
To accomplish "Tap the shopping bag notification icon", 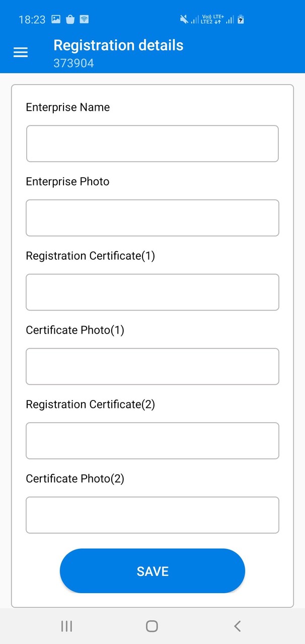I will coord(69,19).
